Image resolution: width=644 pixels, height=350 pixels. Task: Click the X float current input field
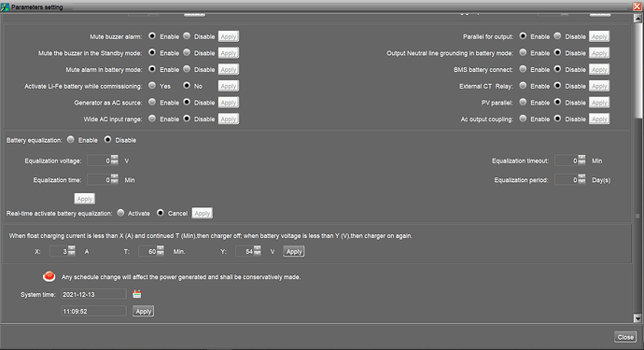coord(59,251)
